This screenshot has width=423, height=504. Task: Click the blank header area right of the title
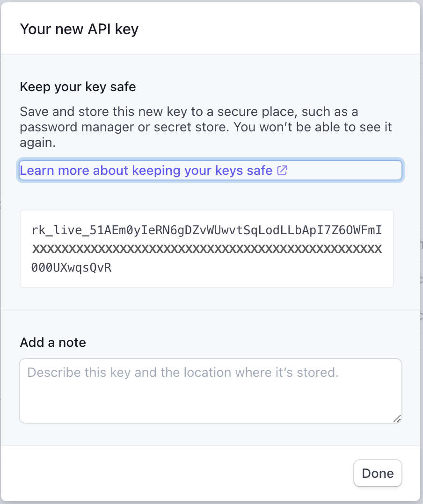click(281, 29)
